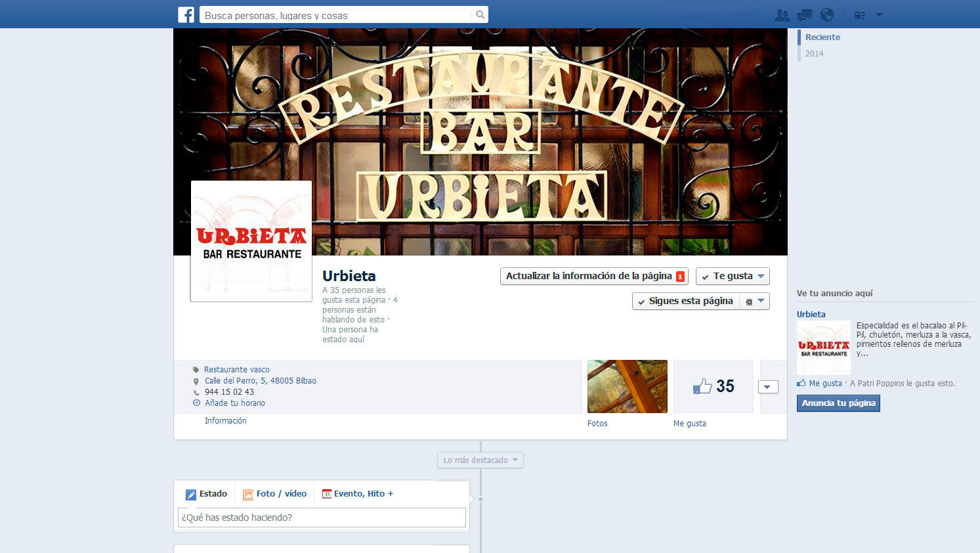Screen dimensions: 980x553
Task: Open the privacy shortcuts lock icon
Action: click(x=859, y=15)
